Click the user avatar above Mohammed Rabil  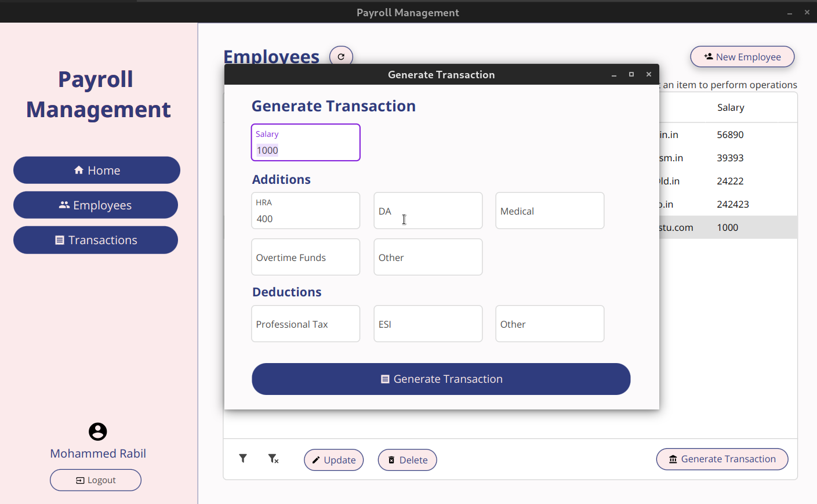[x=97, y=432]
